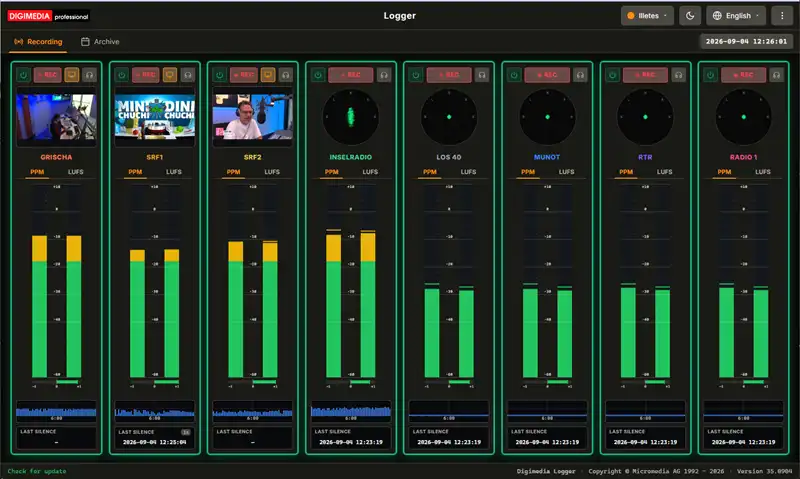Click the RADIO 1 last silence timestamp
The width and height of the screenshot is (800, 479).
point(743,442)
